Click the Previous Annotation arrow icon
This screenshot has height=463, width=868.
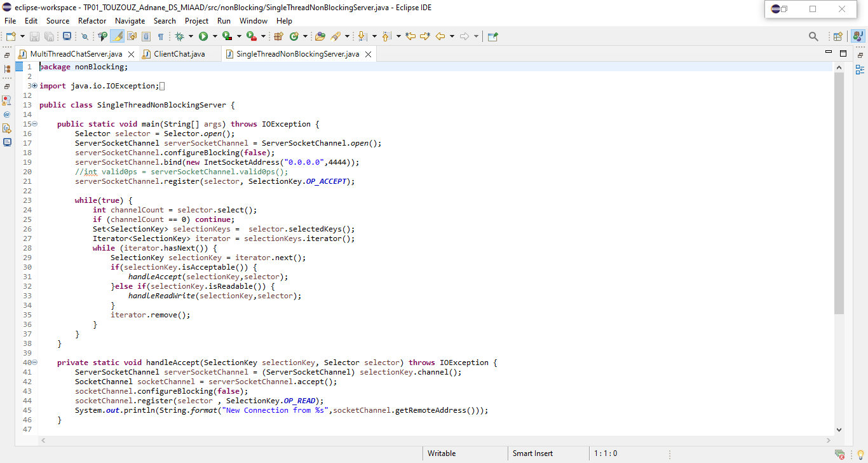click(x=386, y=36)
